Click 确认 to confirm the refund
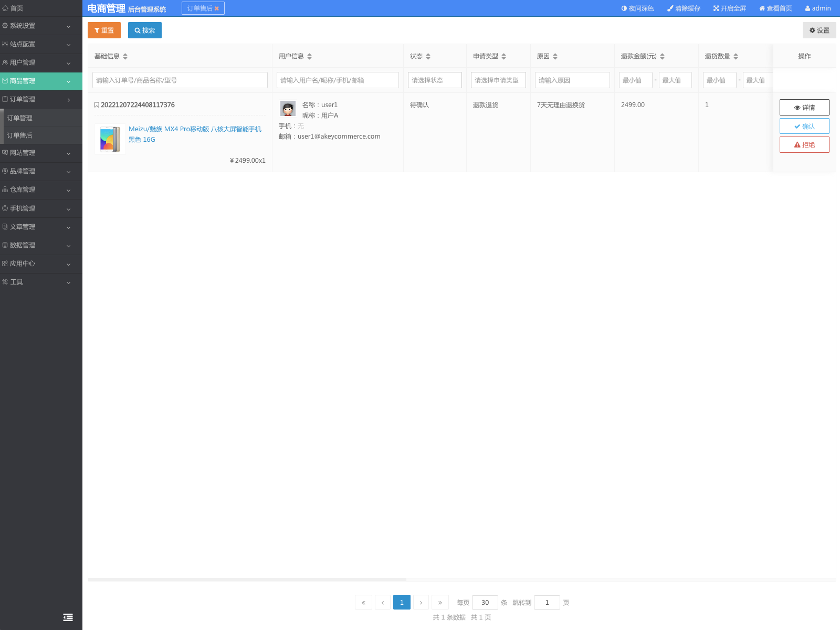The width and height of the screenshot is (840, 630). tap(804, 126)
